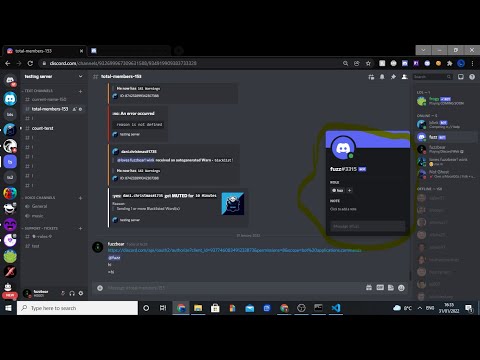Select the count-test channel

pyautogui.click(x=42, y=128)
